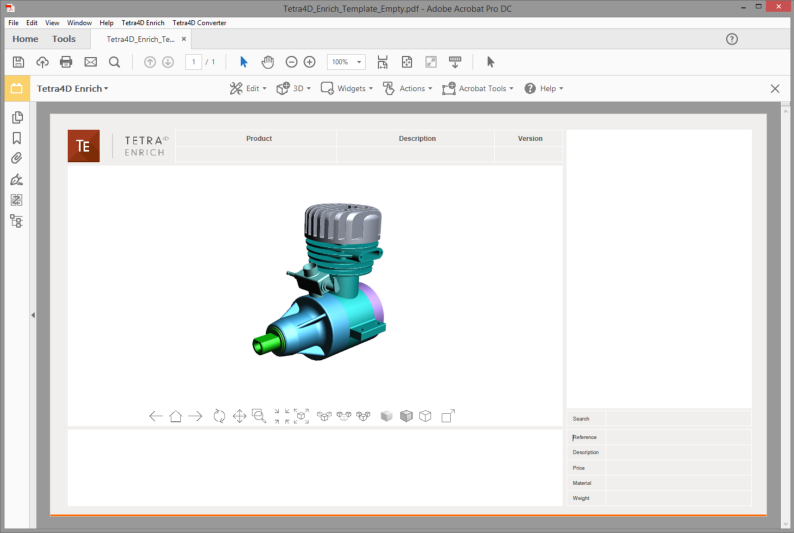Viewport: 795px width, 533px height.
Task: Save the file with floppy disk icon
Action: click(x=18, y=62)
